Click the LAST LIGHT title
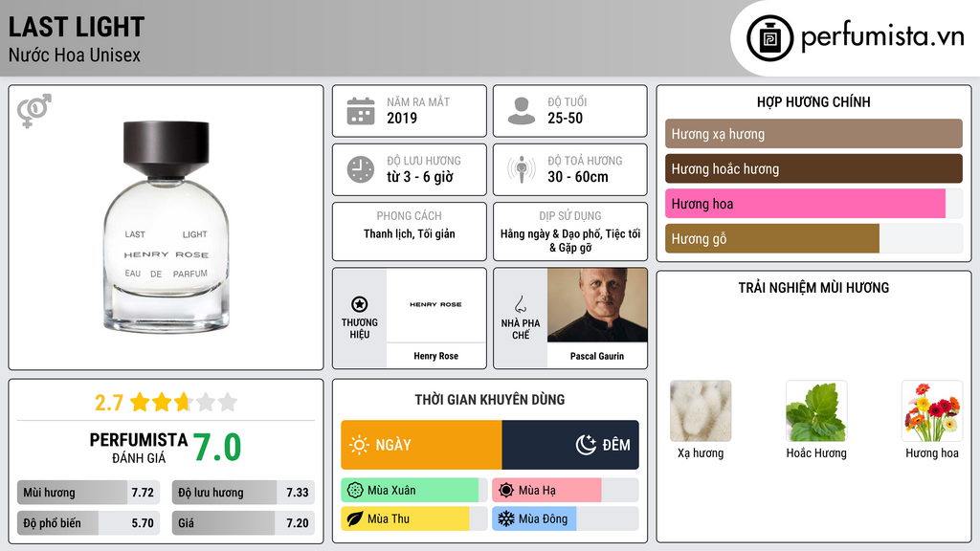This screenshot has width=980, height=551. (77, 27)
